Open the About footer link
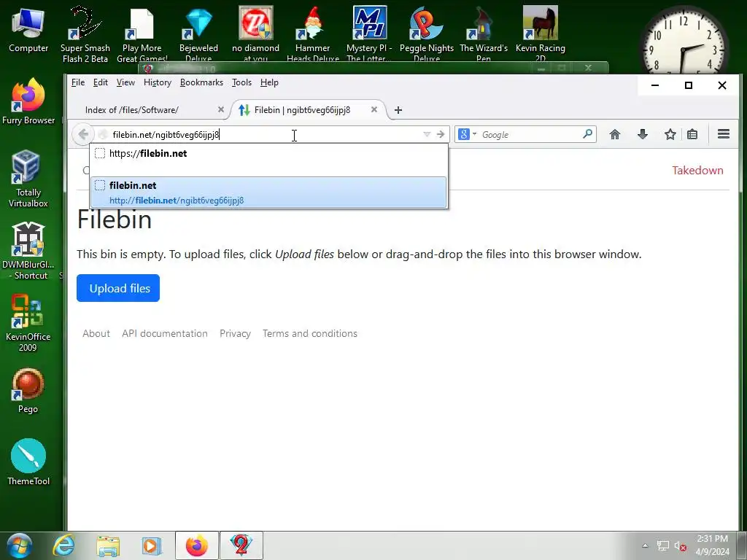 coord(96,333)
